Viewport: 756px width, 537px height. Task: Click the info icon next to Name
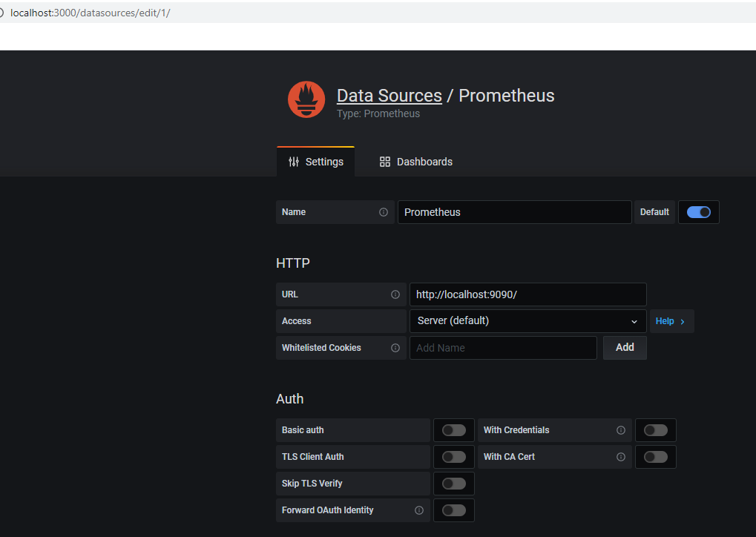tap(384, 212)
